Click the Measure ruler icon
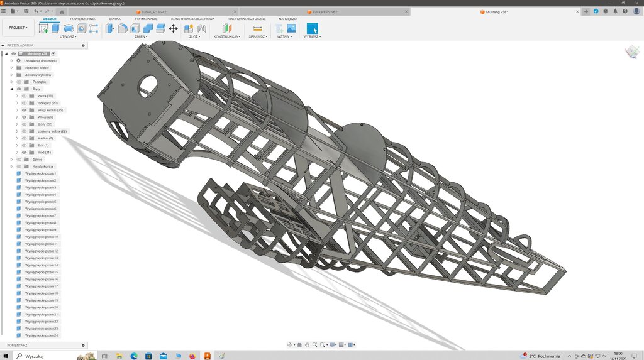Image resolution: width=644 pixels, height=360 pixels. coord(257,28)
